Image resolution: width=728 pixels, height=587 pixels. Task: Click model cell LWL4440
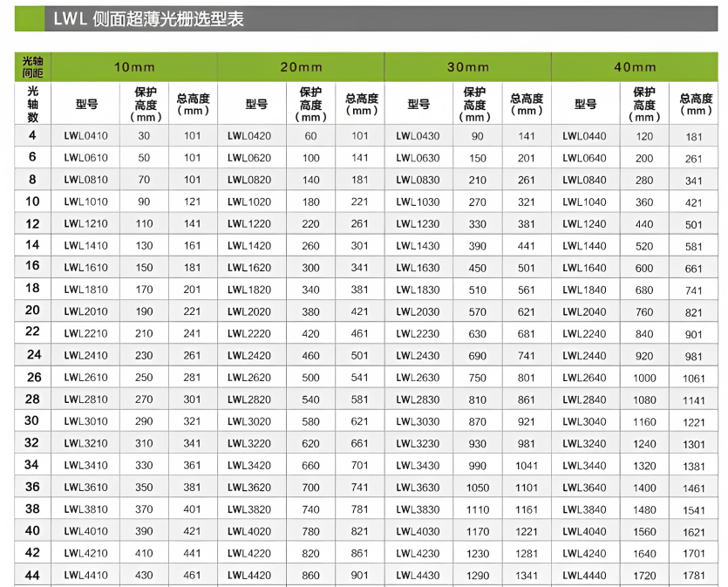pos(584,575)
